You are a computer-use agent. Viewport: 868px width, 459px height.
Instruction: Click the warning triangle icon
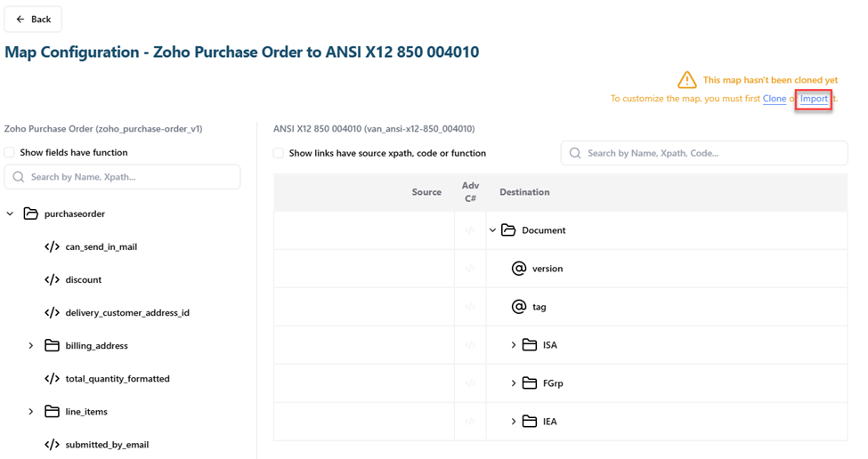click(687, 80)
